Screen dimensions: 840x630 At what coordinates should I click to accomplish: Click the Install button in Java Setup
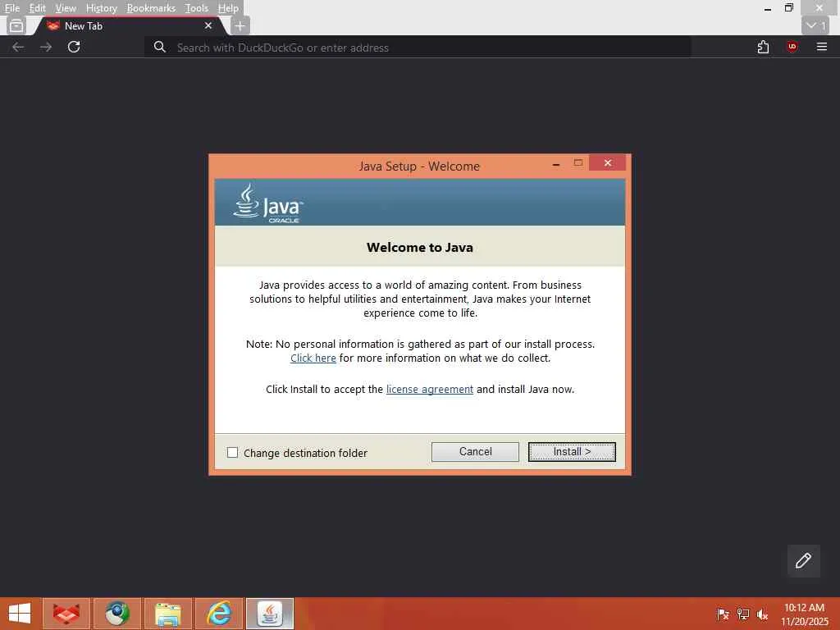[x=572, y=452]
